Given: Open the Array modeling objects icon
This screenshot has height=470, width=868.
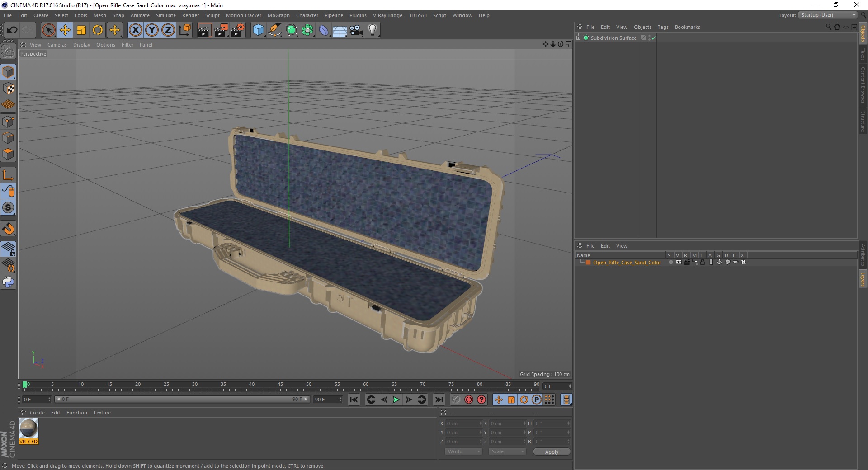Looking at the screenshot, I should click(307, 30).
